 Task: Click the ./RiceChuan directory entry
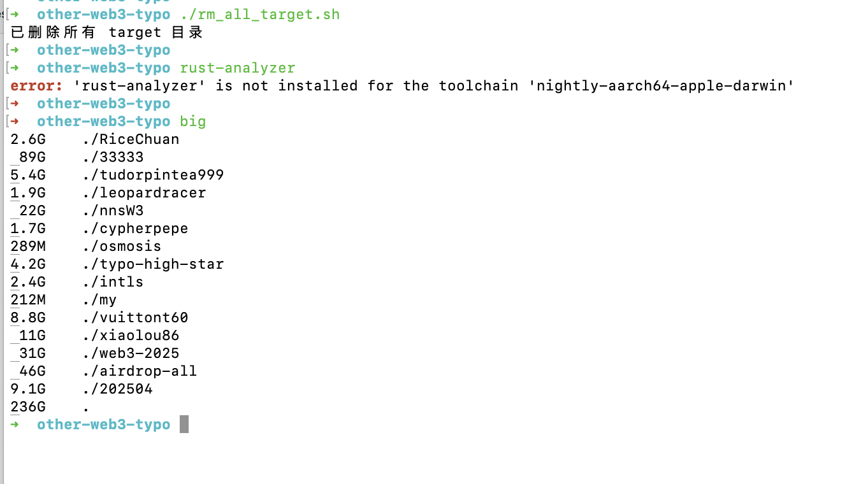[x=131, y=139]
